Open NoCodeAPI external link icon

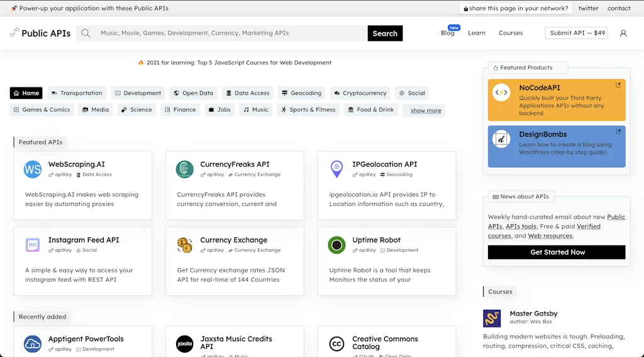tap(618, 85)
